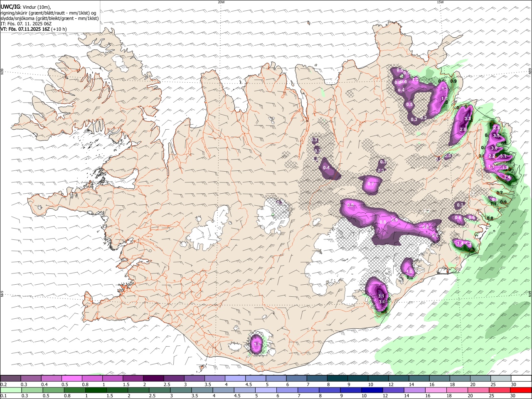Click the 'IT: Fös. 07. 11. 2025 06Z' line
532x399 pixels.
tap(26, 24)
